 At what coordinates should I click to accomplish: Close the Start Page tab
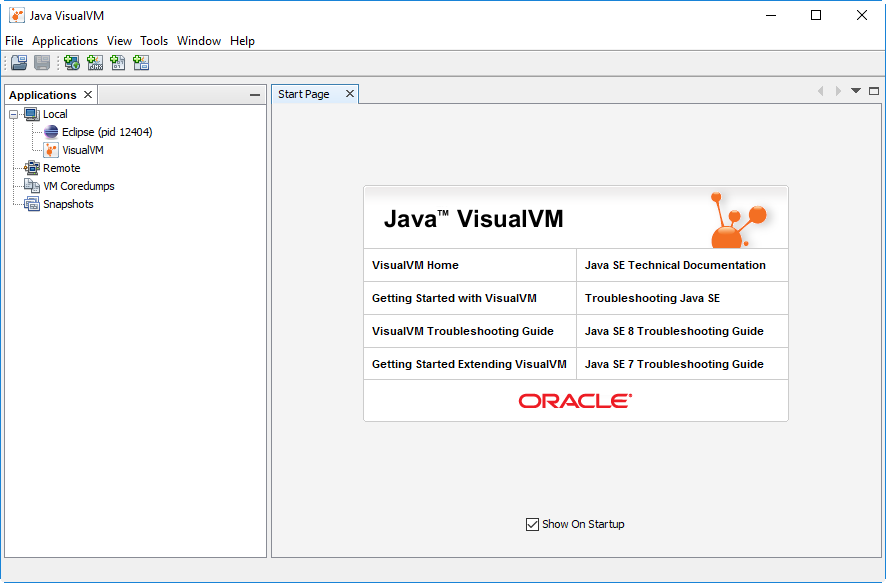point(350,94)
